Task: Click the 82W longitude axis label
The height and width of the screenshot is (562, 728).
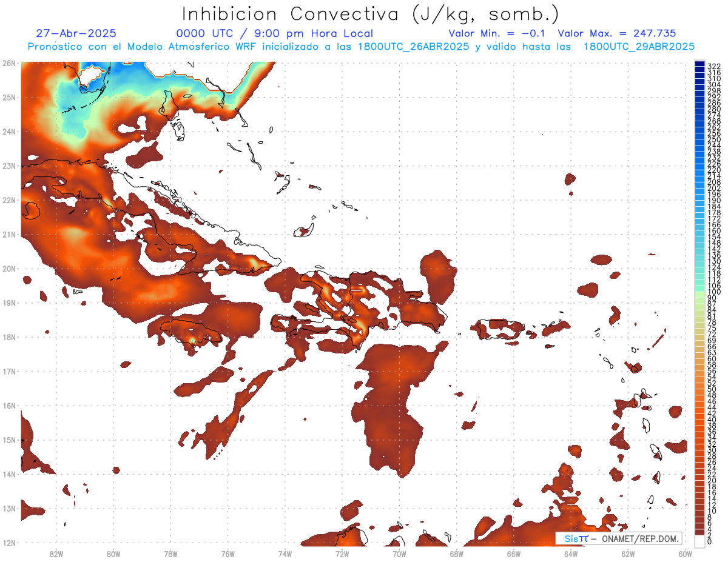Action: pyautogui.click(x=56, y=554)
